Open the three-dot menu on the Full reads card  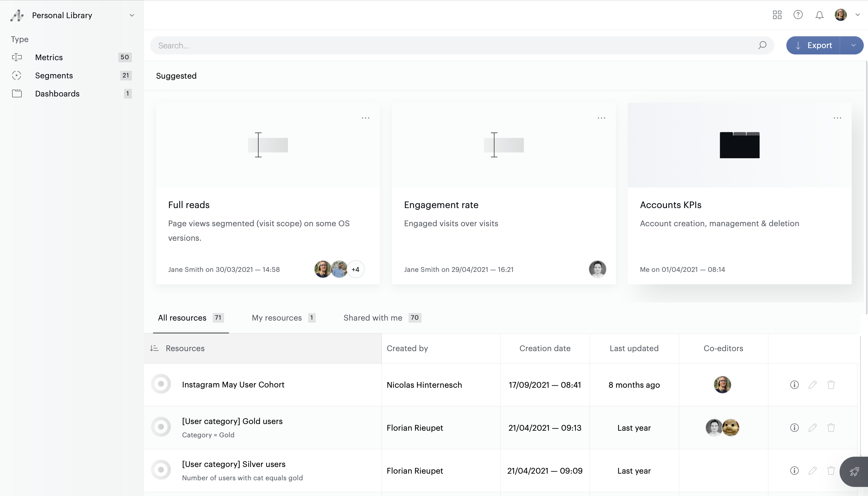pos(366,118)
